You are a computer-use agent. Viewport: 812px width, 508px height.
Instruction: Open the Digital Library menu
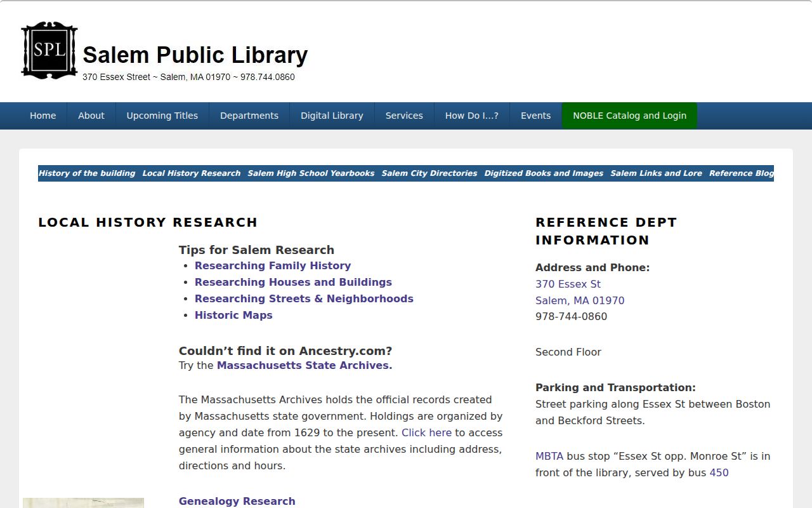coord(332,116)
